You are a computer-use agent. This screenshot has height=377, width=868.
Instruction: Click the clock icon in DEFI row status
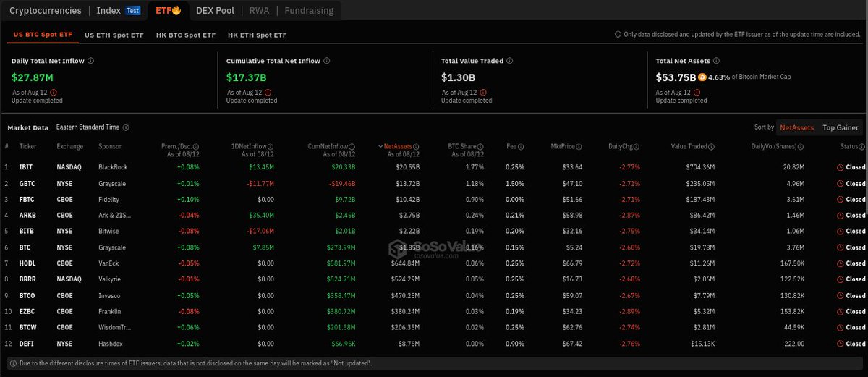tap(840, 344)
